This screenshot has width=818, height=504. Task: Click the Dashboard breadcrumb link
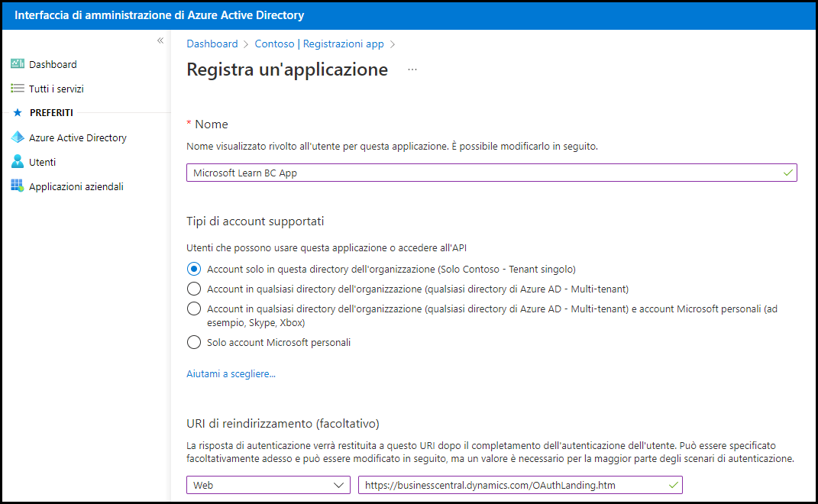212,44
